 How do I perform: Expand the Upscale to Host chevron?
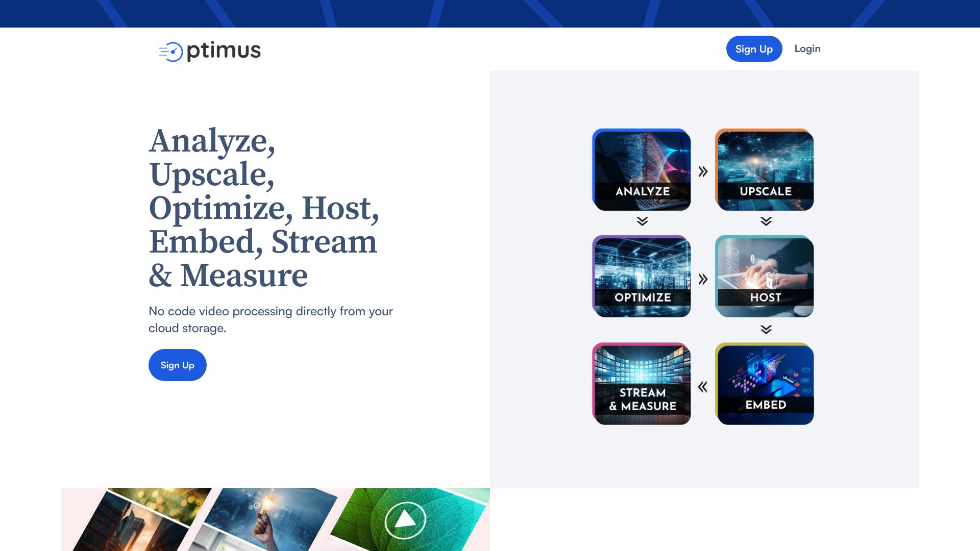tap(765, 222)
